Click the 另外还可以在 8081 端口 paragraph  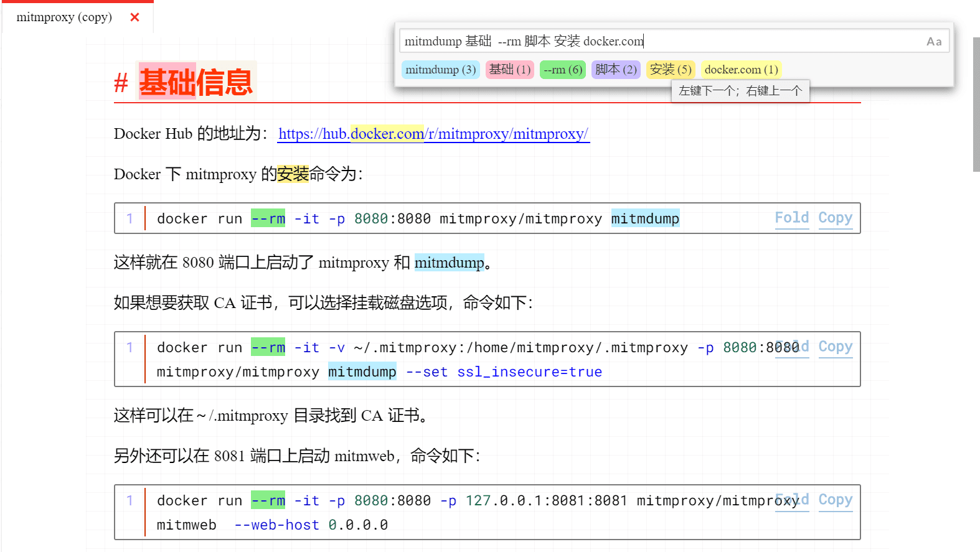pos(297,456)
